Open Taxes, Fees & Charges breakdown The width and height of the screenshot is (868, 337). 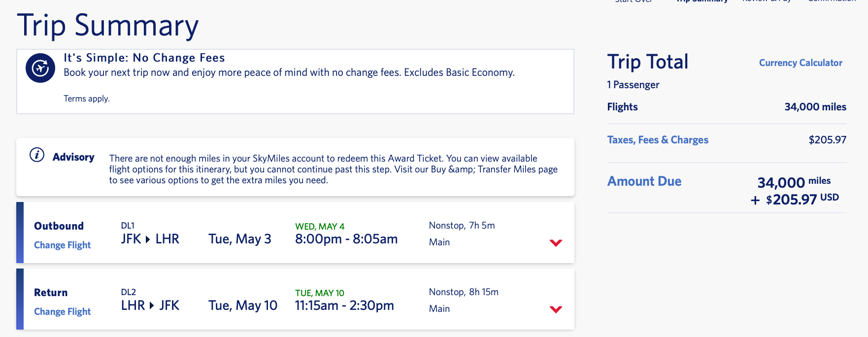(x=657, y=140)
